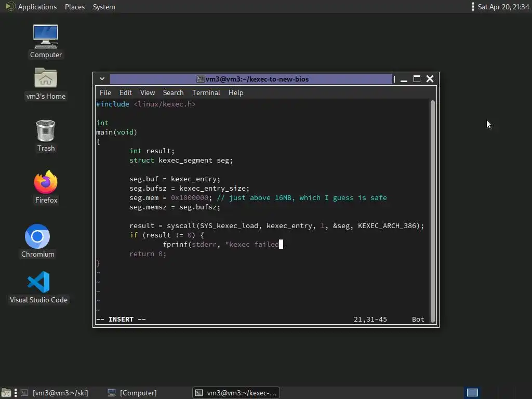The width and height of the screenshot is (532, 399).
Task: Open the terminal Search menu
Action: click(x=173, y=92)
